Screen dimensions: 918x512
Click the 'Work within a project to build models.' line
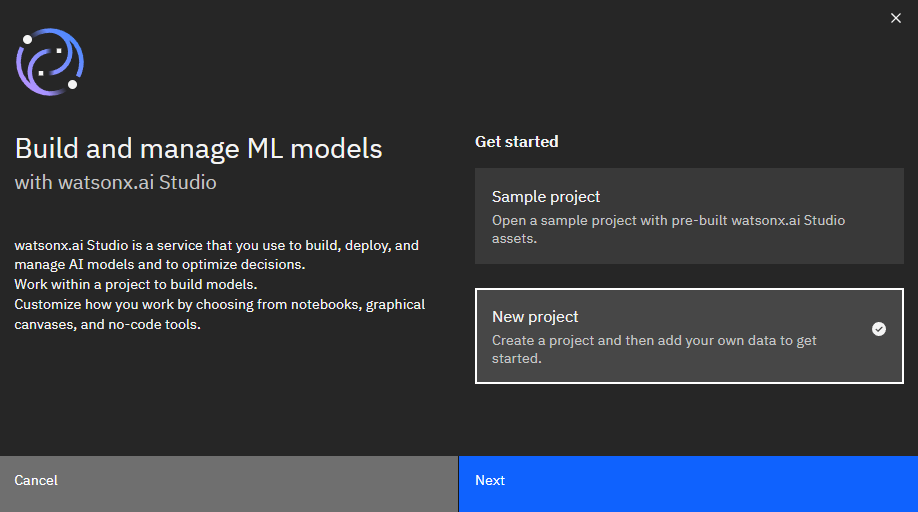coord(136,284)
